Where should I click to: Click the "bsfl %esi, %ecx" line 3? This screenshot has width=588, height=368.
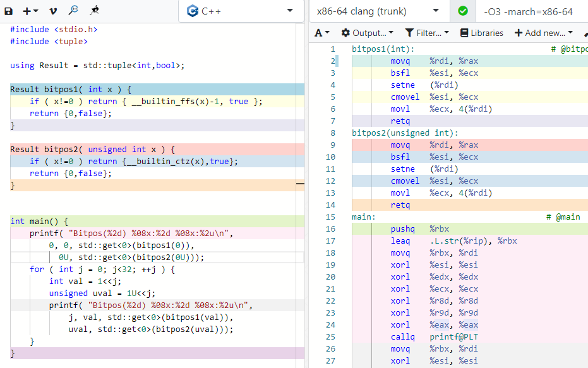click(435, 73)
